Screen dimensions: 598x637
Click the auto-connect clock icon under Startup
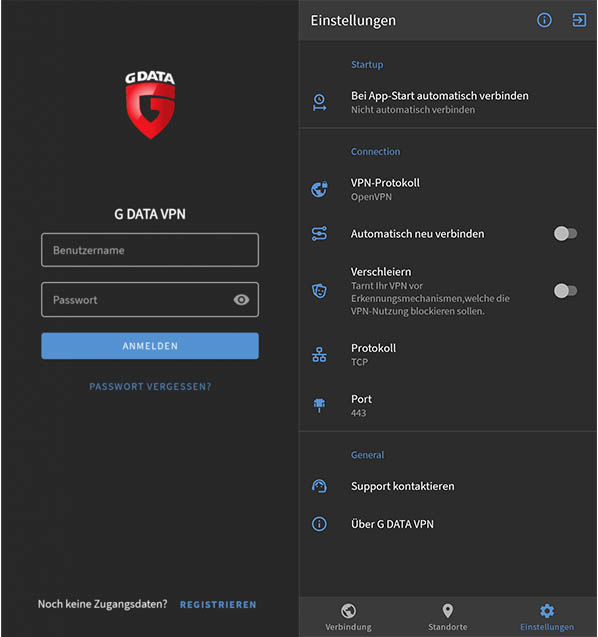[319, 102]
